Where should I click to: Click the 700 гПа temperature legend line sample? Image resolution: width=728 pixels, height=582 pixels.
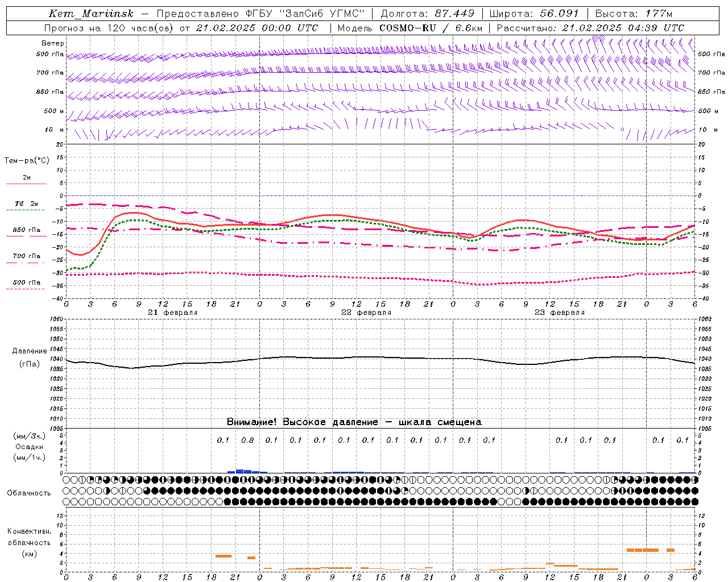[x=26, y=263]
